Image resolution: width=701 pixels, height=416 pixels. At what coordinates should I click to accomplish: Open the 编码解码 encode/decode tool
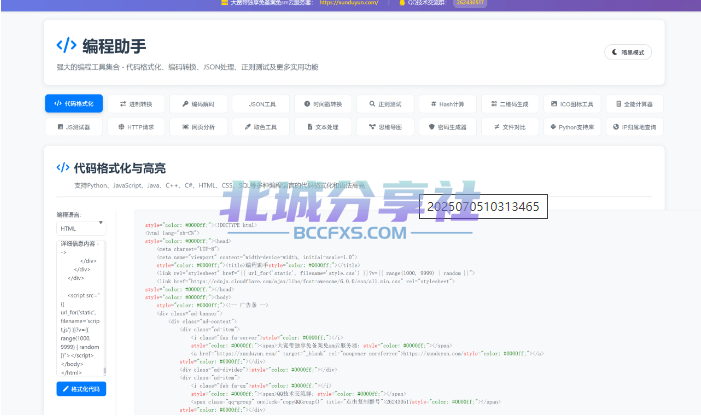click(x=198, y=104)
